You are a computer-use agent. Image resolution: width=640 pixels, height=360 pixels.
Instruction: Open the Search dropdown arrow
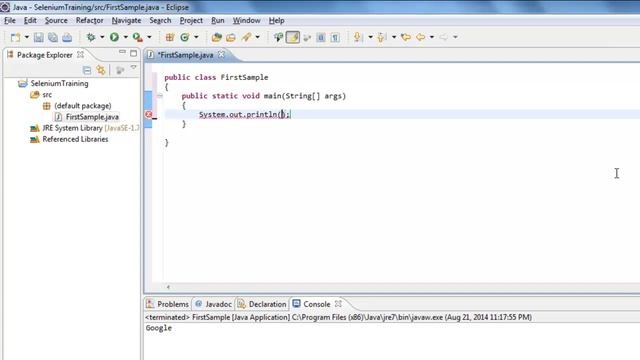[x=258, y=38]
